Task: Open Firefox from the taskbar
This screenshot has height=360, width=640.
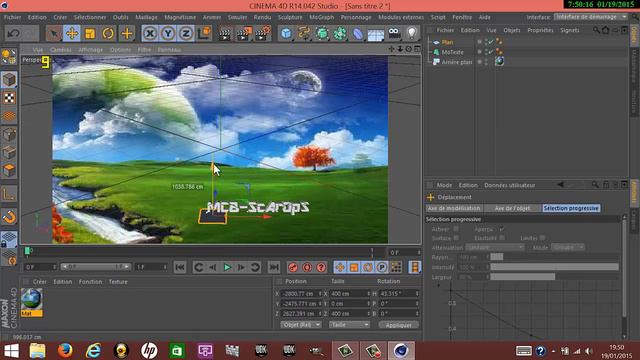Action: pyautogui.click(x=65, y=351)
